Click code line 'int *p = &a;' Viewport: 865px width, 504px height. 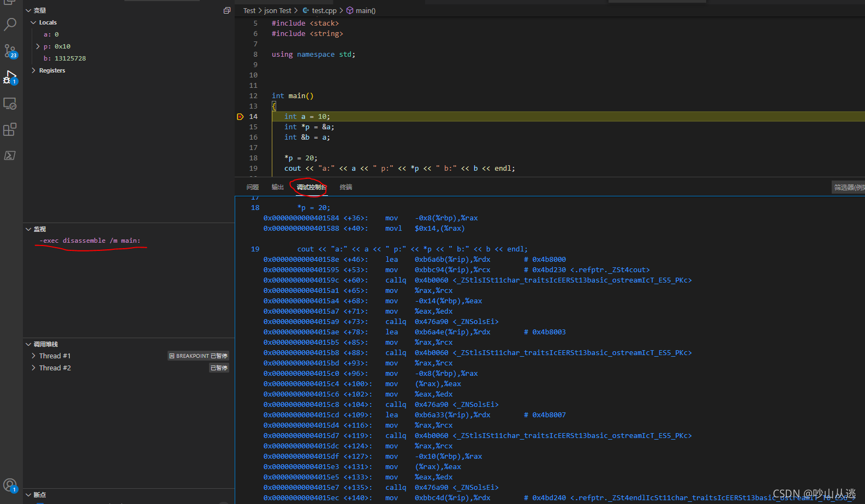click(x=309, y=127)
